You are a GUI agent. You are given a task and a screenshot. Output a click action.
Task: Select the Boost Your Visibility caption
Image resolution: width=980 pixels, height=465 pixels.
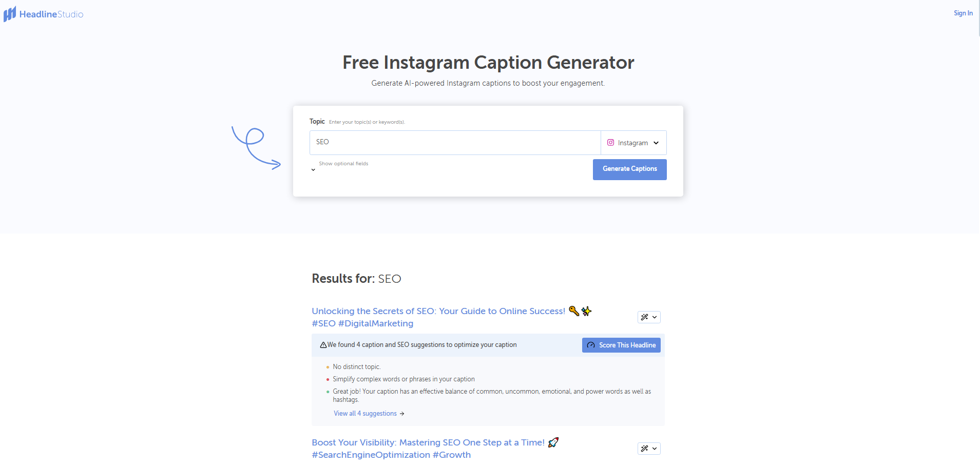click(x=428, y=442)
